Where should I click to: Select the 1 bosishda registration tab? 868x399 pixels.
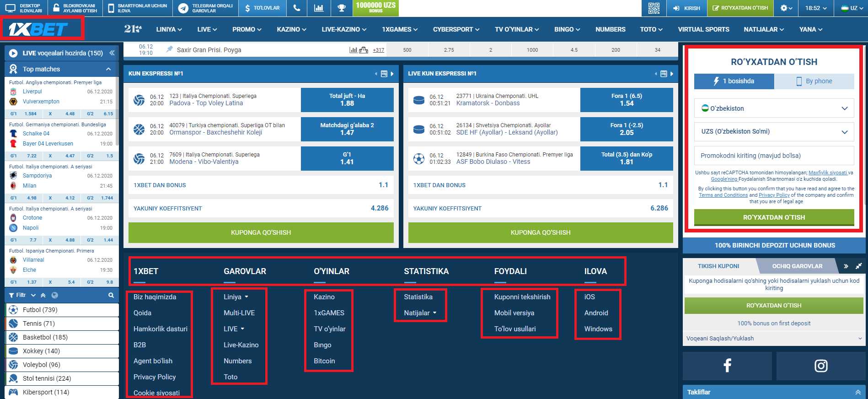click(x=734, y=81)
